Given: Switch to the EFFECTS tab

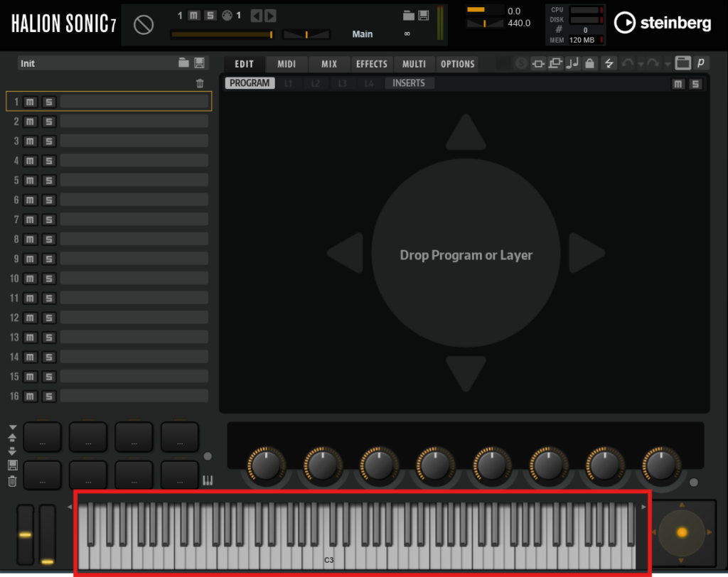Looking at the screenshot, I should (x=371, y=64).
